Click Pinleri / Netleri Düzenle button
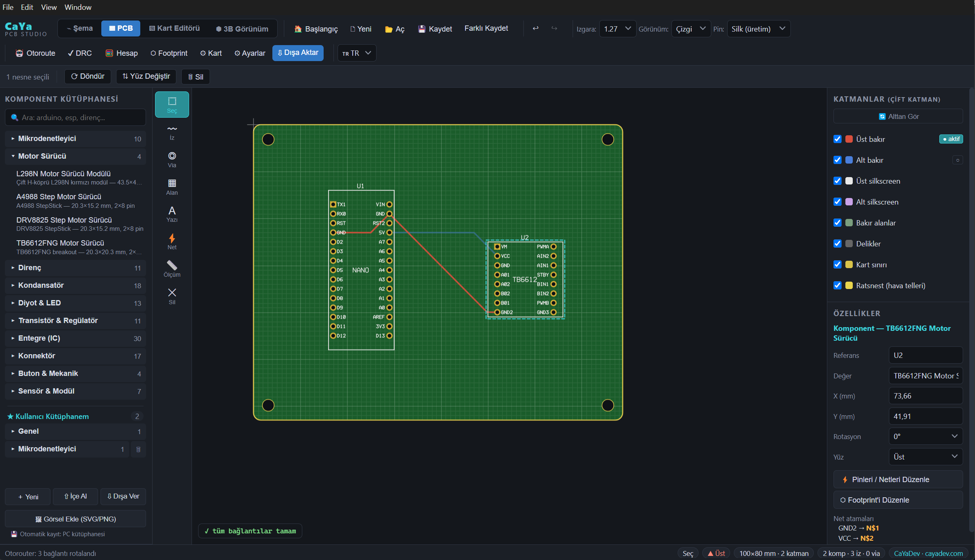 click(898, 480)
